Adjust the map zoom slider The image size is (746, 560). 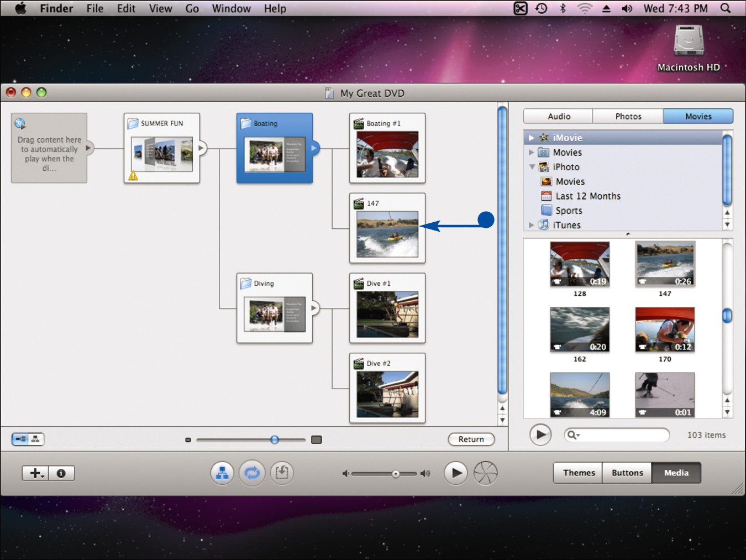pyautogui.click(x=275, y=439)
